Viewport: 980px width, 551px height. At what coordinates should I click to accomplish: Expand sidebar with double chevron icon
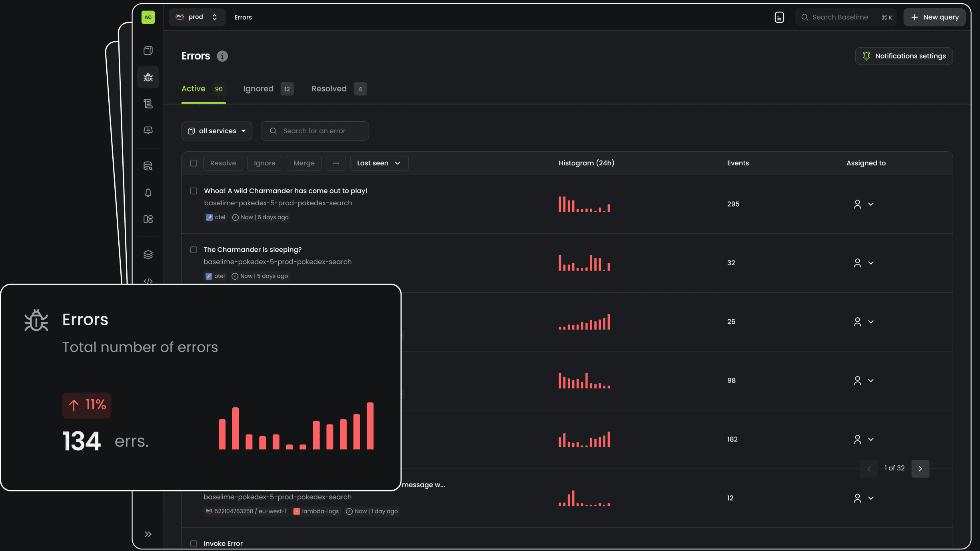tap(148, 534)
